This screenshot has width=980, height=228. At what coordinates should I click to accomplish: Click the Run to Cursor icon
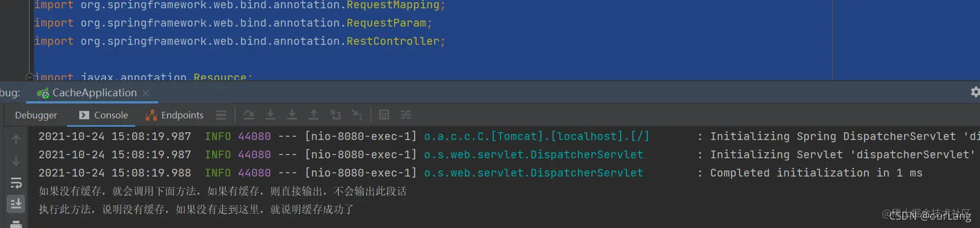point(357,115)
